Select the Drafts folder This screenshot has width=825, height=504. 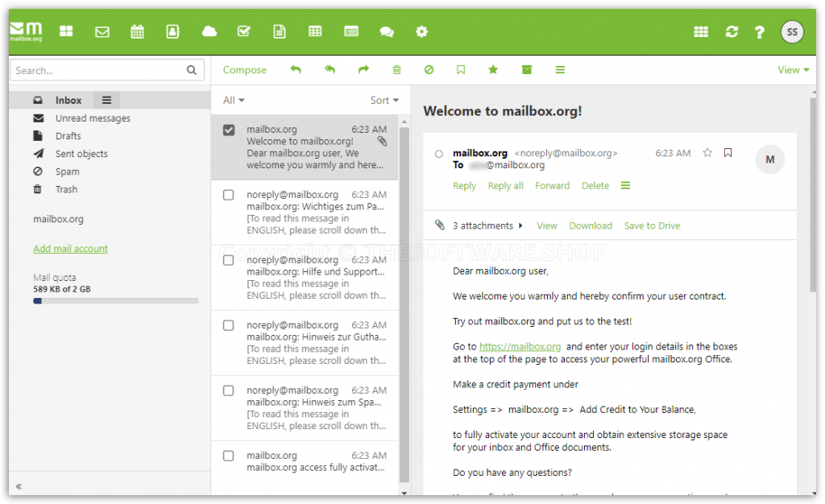pos(68,135)
